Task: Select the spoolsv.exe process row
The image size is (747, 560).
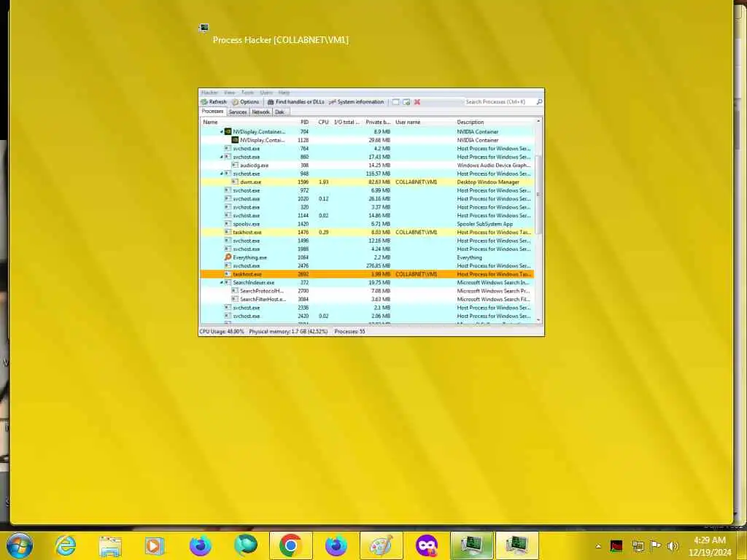Action: click(368, 224)
